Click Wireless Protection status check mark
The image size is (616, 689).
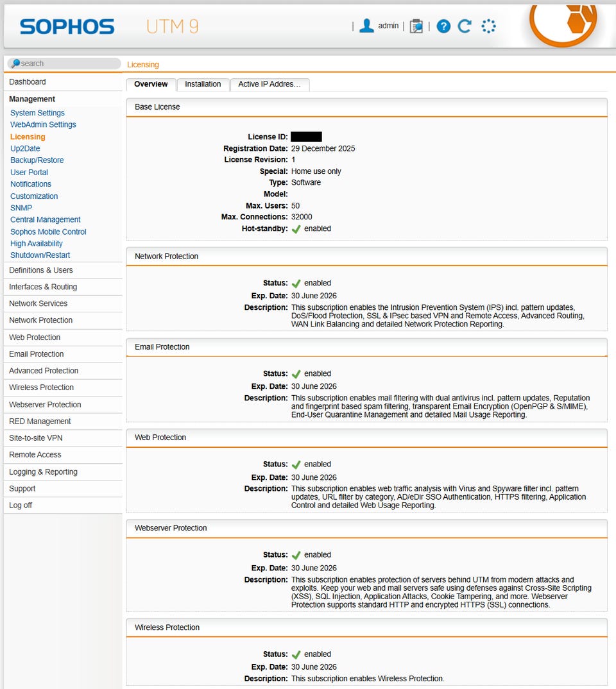pos(296,654)
